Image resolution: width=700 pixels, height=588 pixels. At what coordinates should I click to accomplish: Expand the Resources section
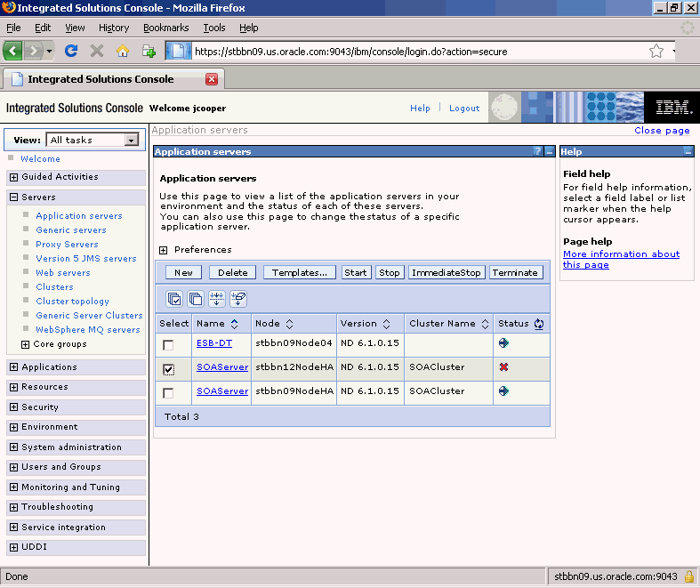[x=14, y=387]
